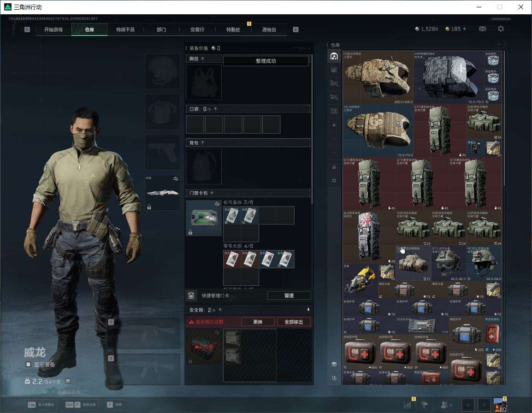Click the Tab 进入特勤处 shortcut
Viewport: 532px width, 413px height.
[x=41, y=405]
